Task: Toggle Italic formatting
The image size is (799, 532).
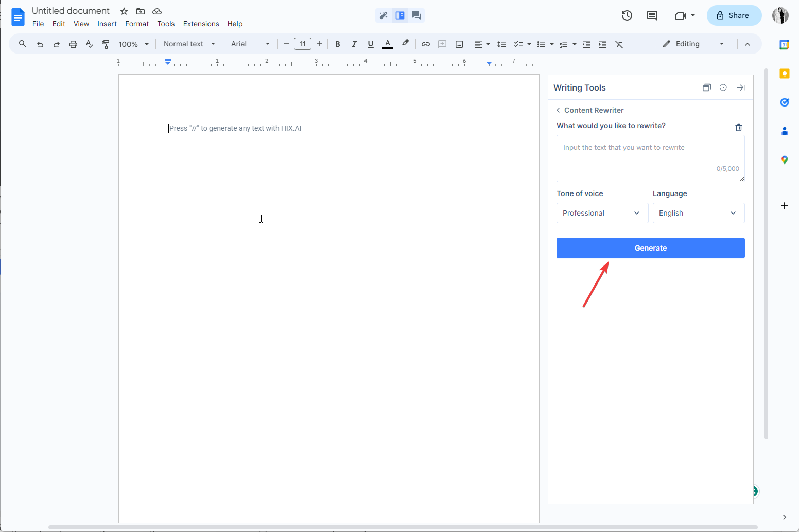Action: click(354, 44)
